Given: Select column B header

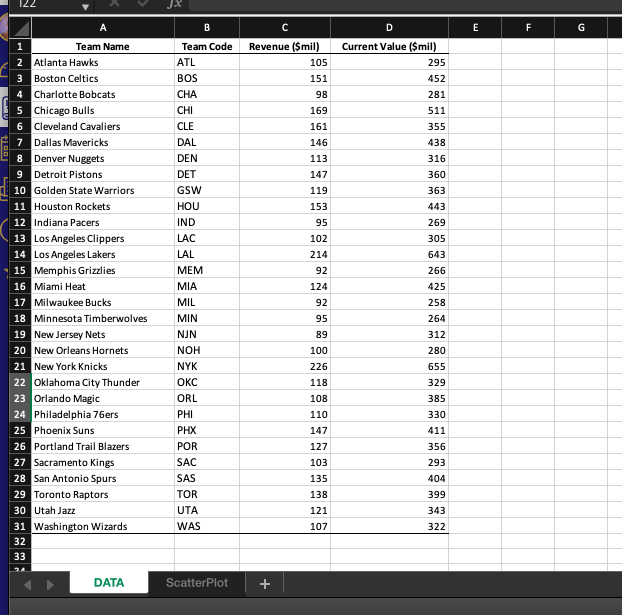Looking at the screenshot, I should coord(207,28).
